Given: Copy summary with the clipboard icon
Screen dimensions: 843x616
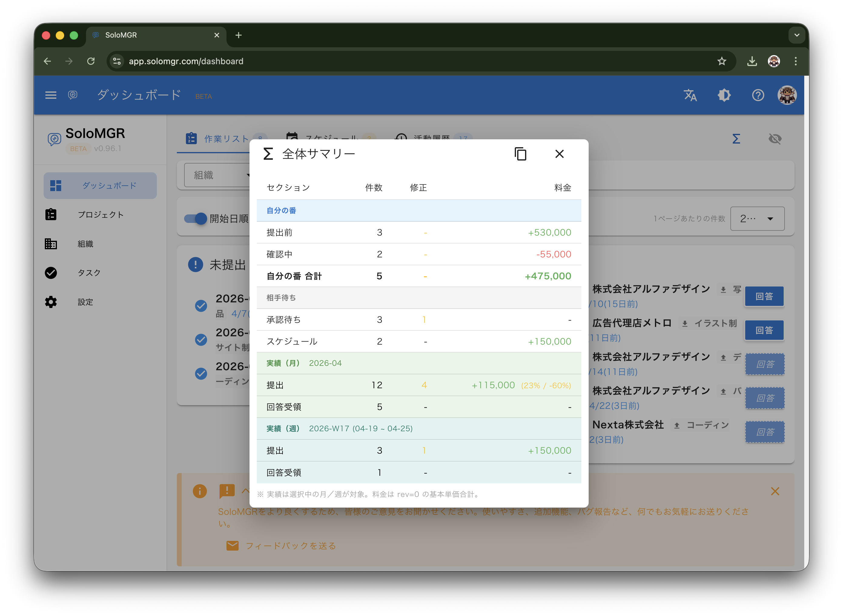Looking at the screenshot, I should [x=520, y=154].
